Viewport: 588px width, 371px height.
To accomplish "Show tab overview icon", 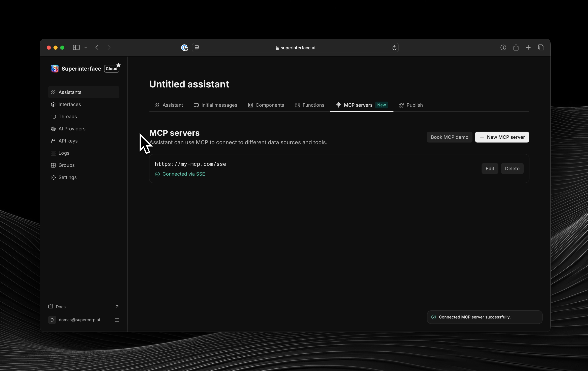I will coord(541,48).
